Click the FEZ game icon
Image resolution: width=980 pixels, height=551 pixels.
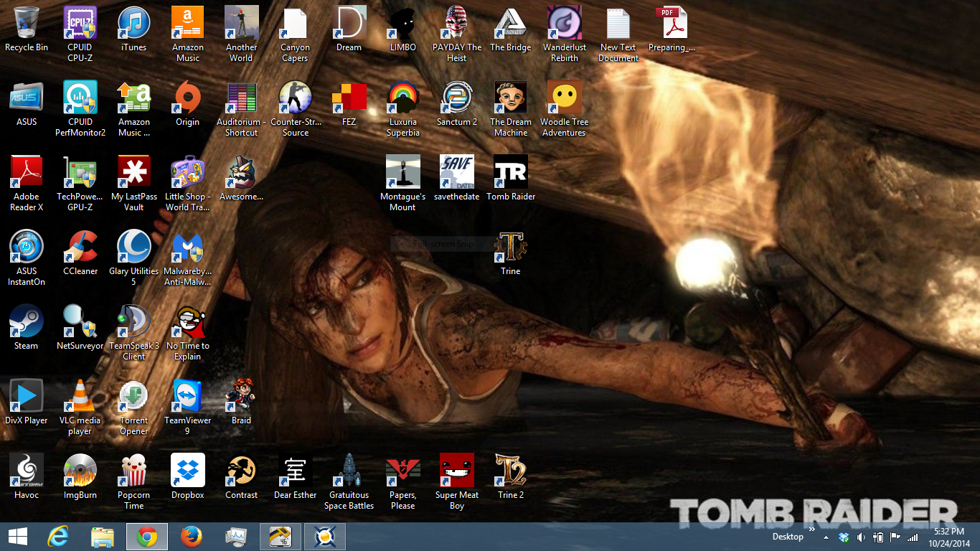(349, 98)
